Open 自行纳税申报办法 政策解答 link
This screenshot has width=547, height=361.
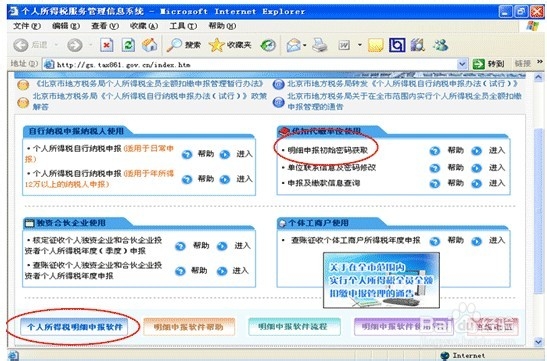pyautogui.click(x=150, y=101)
